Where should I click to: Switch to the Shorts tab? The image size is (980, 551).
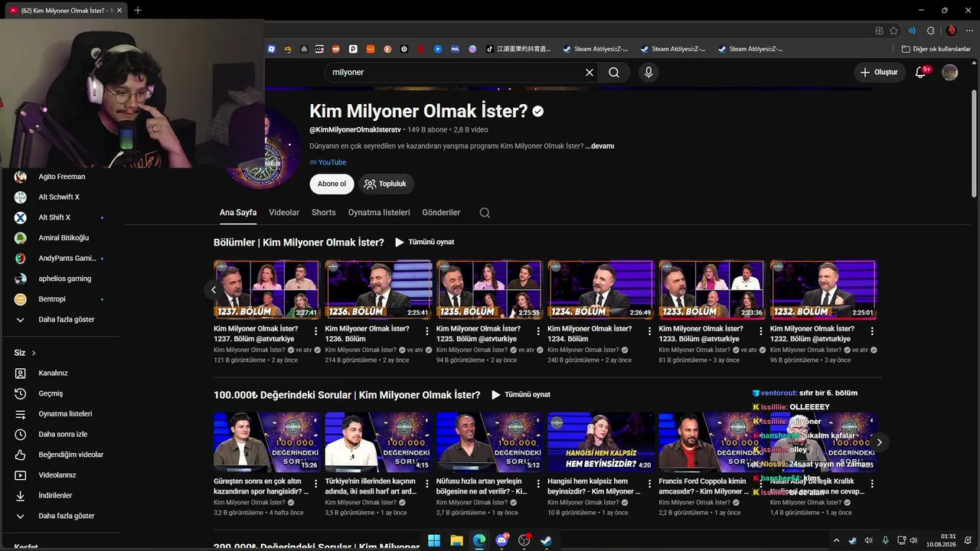(324, 213)
